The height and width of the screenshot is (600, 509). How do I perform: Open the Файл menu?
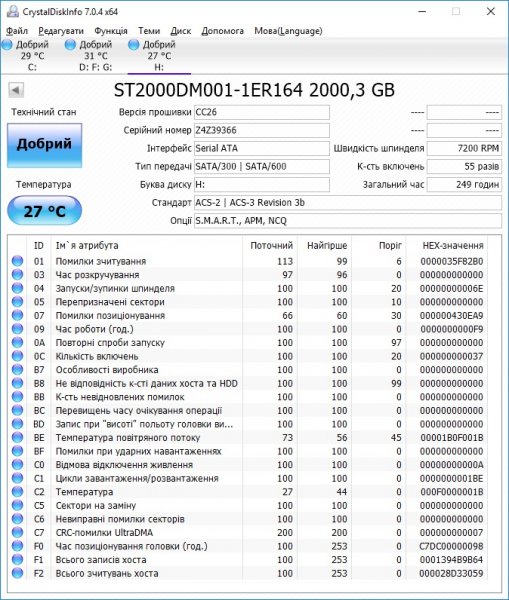point(17,31)
